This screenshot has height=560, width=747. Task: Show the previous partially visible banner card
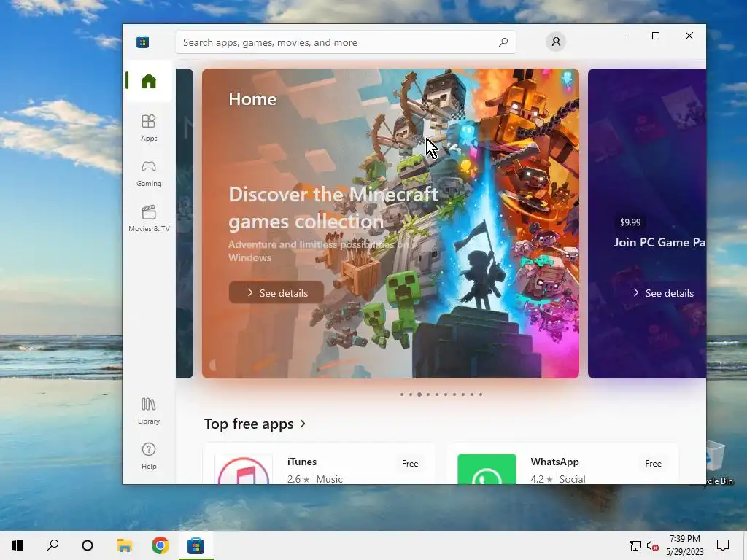point(185,223)
